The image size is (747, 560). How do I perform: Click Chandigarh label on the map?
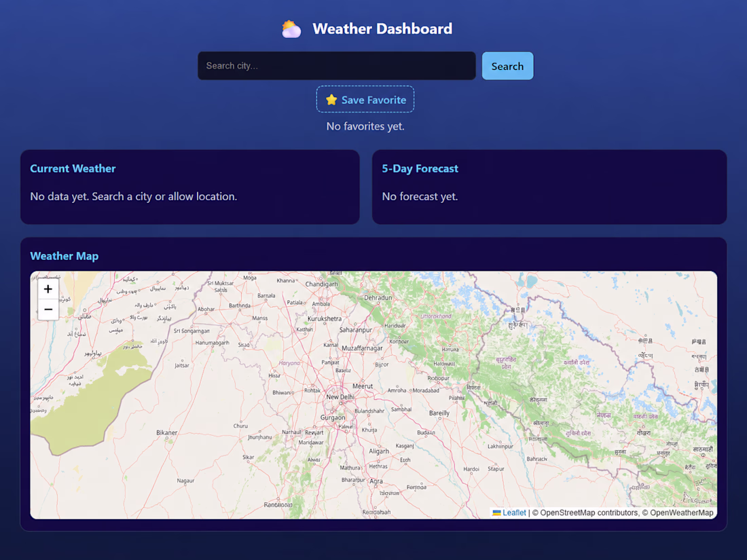[x=322, y=284]
